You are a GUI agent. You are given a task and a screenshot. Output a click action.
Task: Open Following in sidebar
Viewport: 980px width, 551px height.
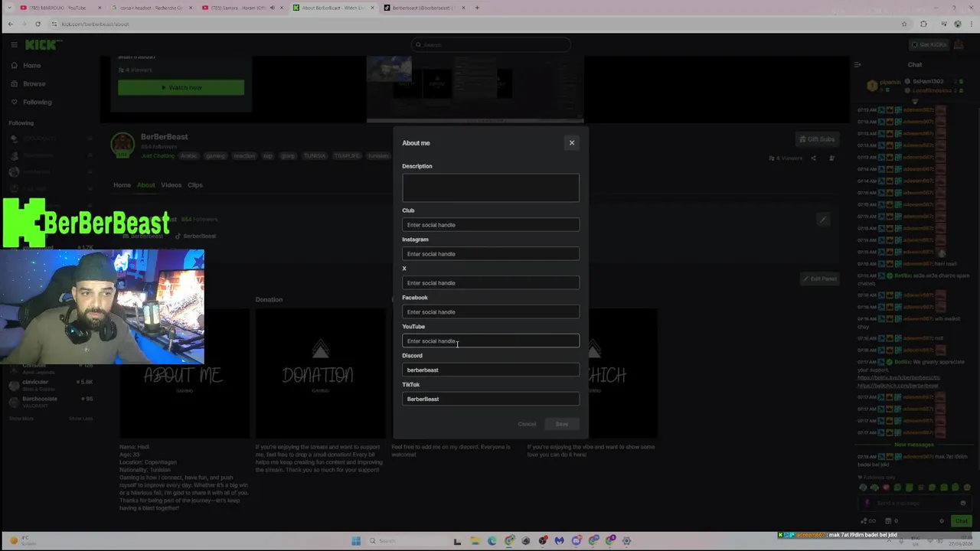pos(37,103)
